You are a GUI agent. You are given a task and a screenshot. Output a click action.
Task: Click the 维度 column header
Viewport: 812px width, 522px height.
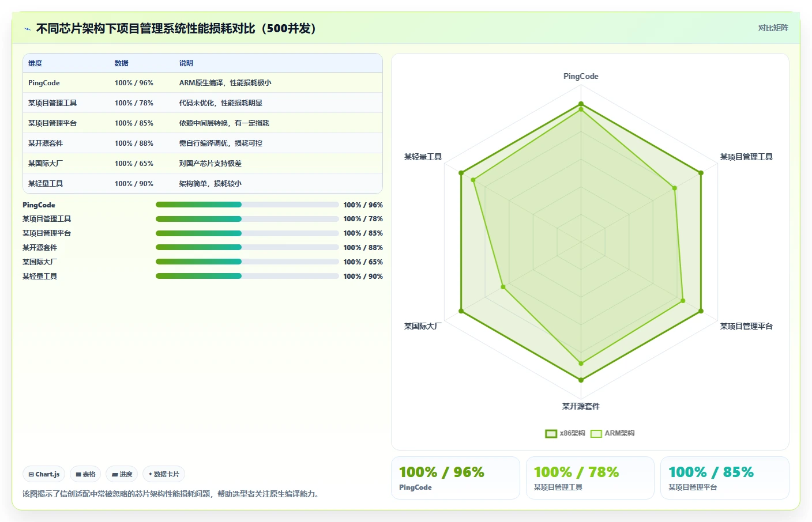coord(35,63)
